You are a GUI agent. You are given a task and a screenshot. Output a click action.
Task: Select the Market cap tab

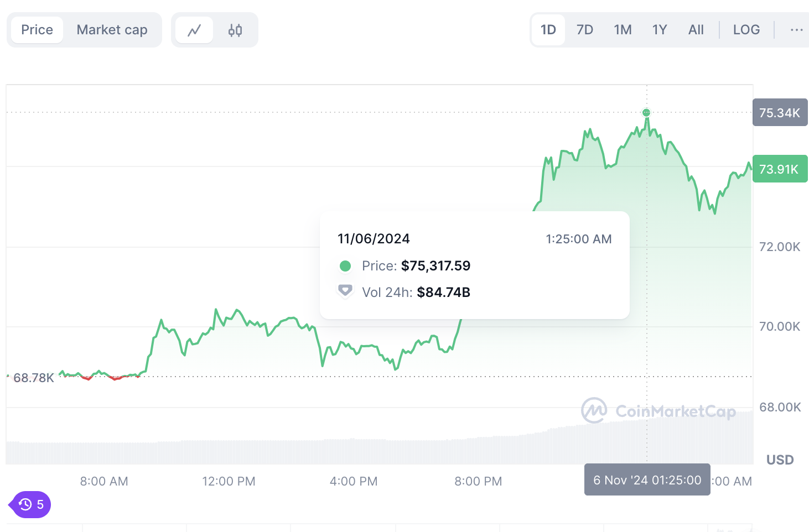coord(112,30)
